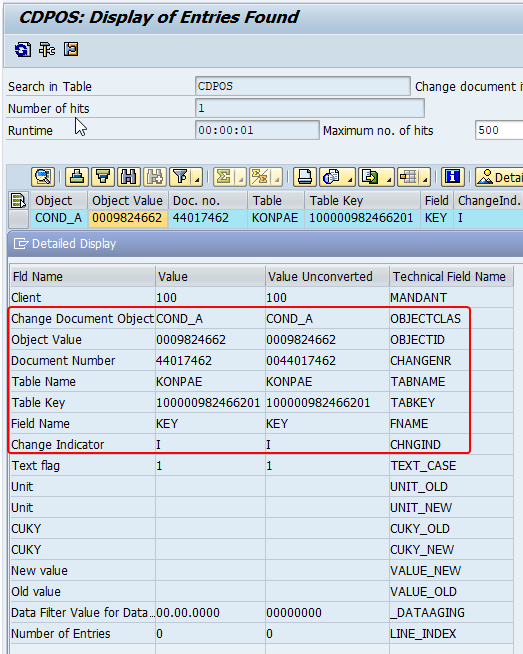Click the OBJECTCLAS technical field name
This screenshot has height=654, width=523.
pos(425,319)
